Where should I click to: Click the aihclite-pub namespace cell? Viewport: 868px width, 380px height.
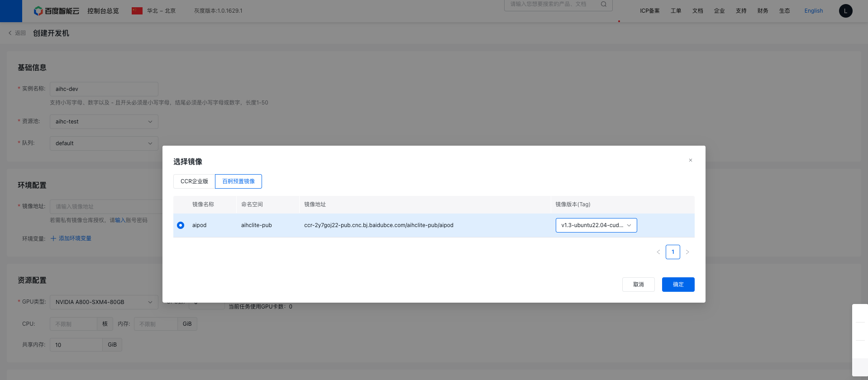257,225
